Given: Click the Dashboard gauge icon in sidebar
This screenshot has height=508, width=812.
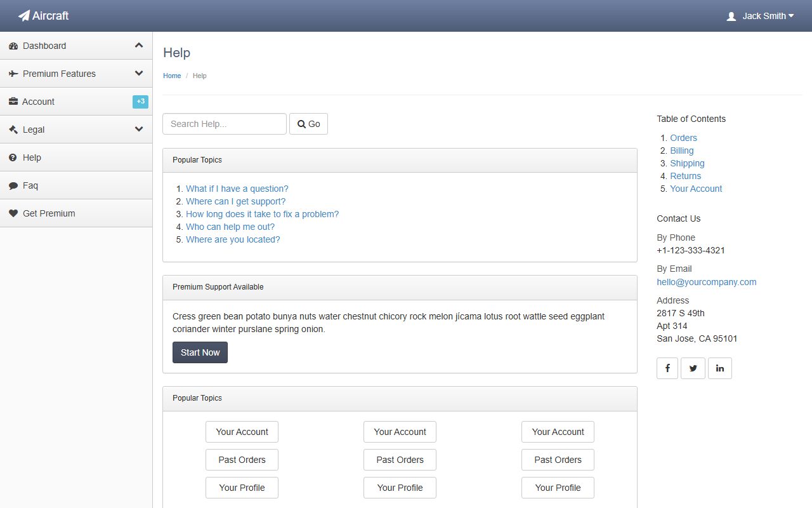Looking at the screenshot, I should pyautogui.click(x=13, y=46).
